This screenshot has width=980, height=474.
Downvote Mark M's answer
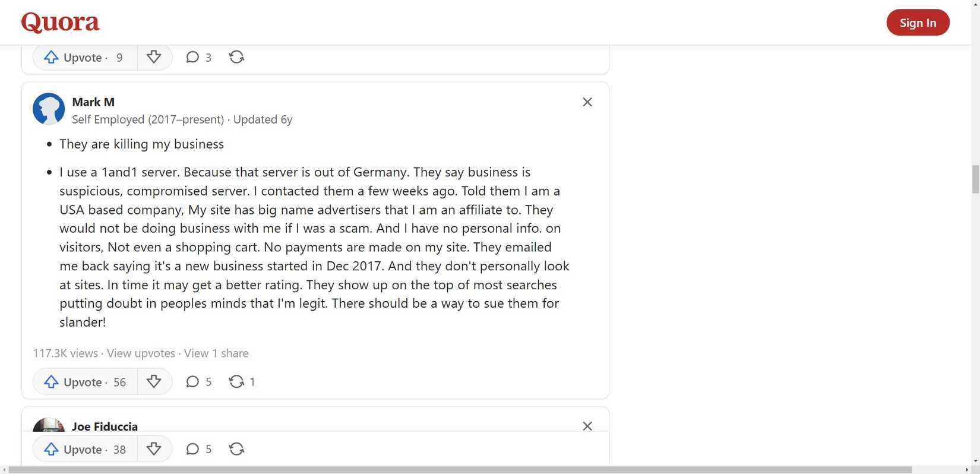[154, 382]
